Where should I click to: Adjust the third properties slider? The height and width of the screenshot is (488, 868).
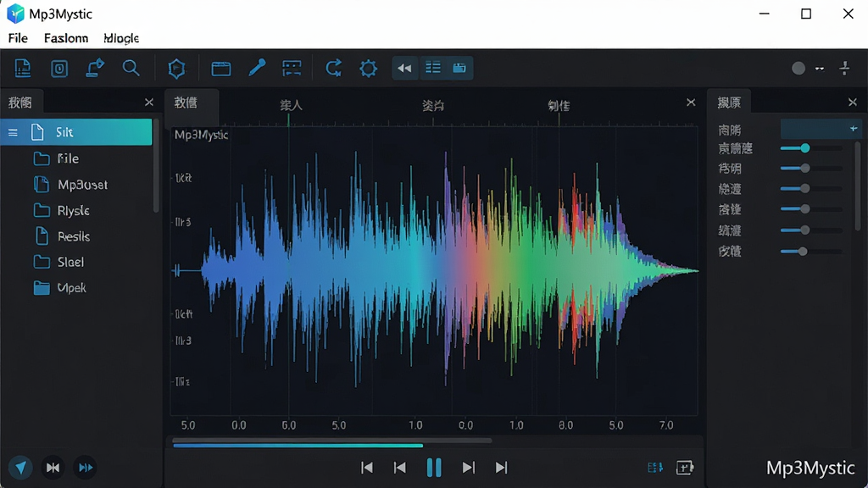(x=811, y=189)
